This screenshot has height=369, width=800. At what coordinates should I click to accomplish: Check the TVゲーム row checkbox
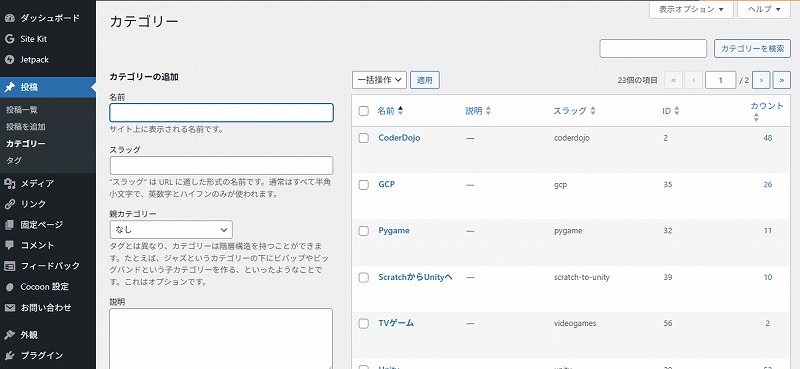point(364,324)
